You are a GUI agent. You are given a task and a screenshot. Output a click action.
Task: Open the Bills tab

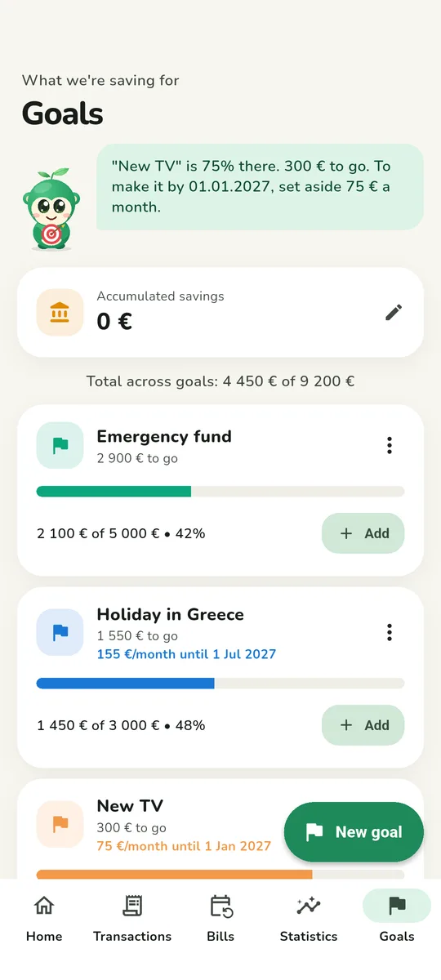[x=220, y=918]
